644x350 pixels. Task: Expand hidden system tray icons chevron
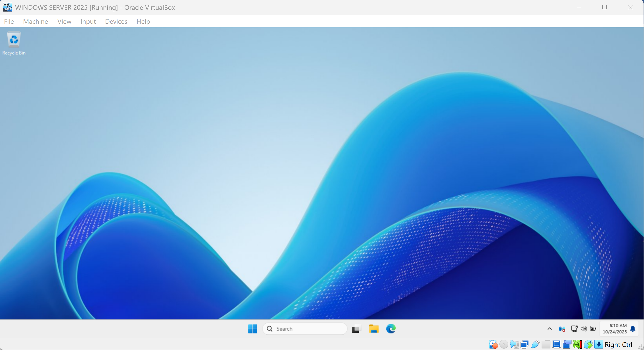click(x=550, y=329)
